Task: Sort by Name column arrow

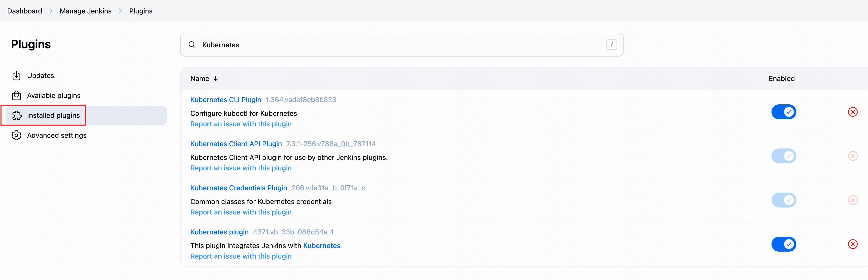Action: coord(216,79)
